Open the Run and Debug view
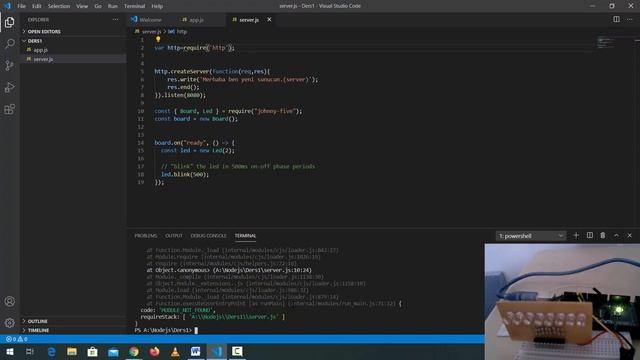The height and width of the screenshot is (360, 640). (9, 87)
